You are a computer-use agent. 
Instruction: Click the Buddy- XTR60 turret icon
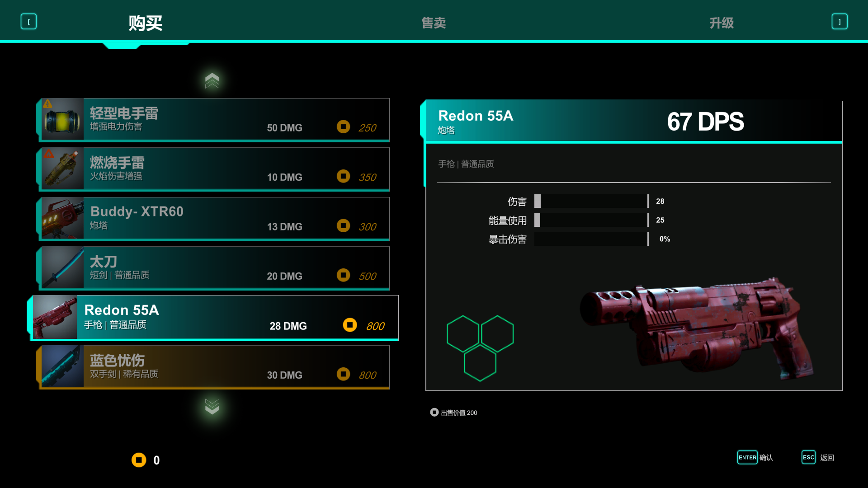pos(62,218)
